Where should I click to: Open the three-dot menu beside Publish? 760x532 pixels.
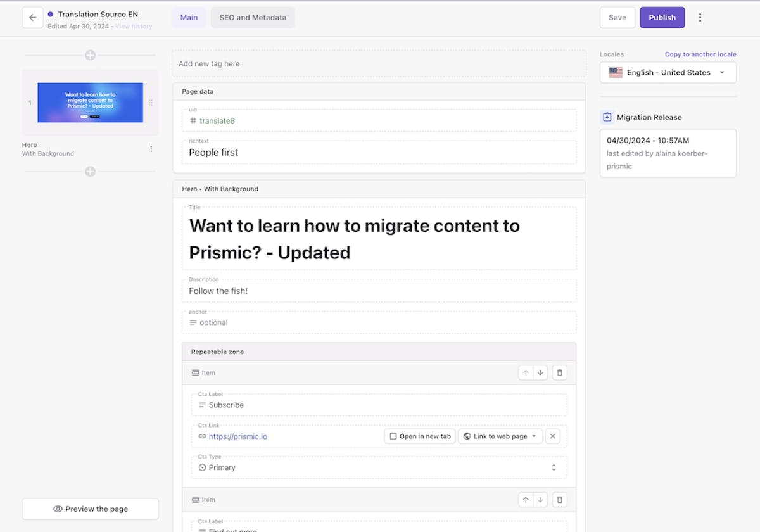click(700, 17)
